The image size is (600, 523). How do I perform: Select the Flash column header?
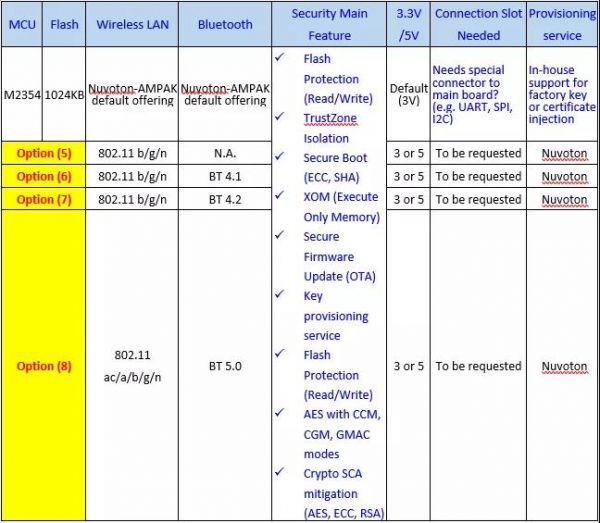point(62,24)
